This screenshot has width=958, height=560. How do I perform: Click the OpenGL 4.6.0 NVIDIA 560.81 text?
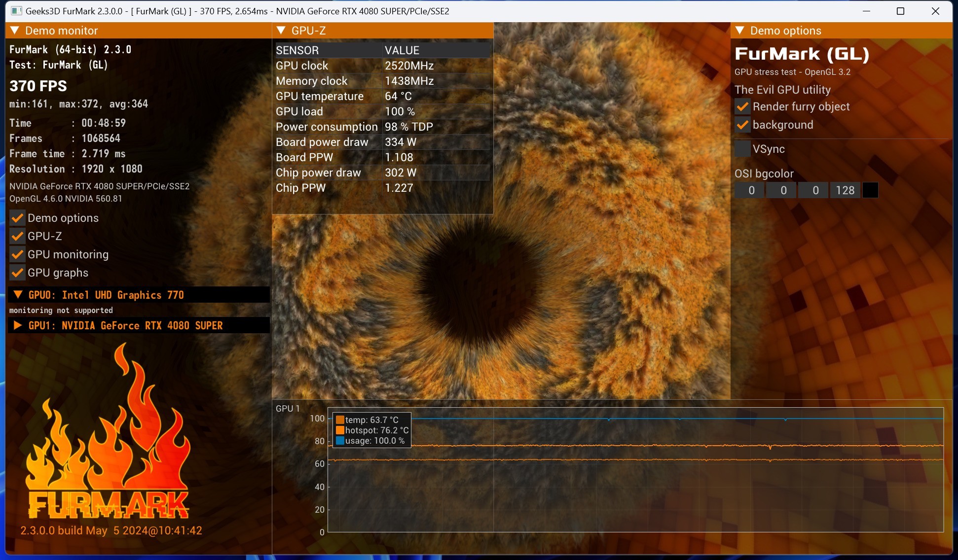click(66, 199)
